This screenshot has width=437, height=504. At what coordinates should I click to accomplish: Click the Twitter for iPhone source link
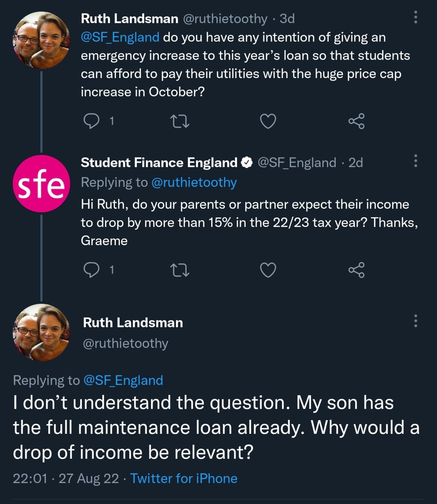[x=184, y=478]
